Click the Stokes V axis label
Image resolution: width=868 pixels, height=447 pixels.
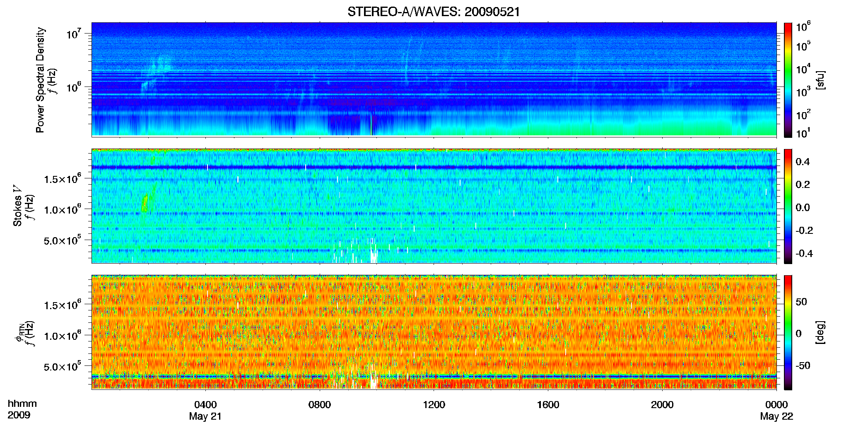point(17,206)
